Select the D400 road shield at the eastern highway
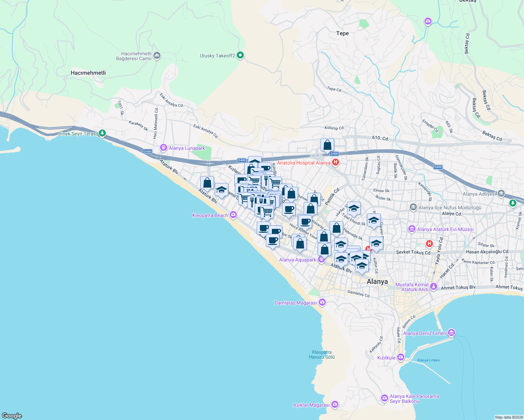This screenshot has height=420, width=524. 438,167
